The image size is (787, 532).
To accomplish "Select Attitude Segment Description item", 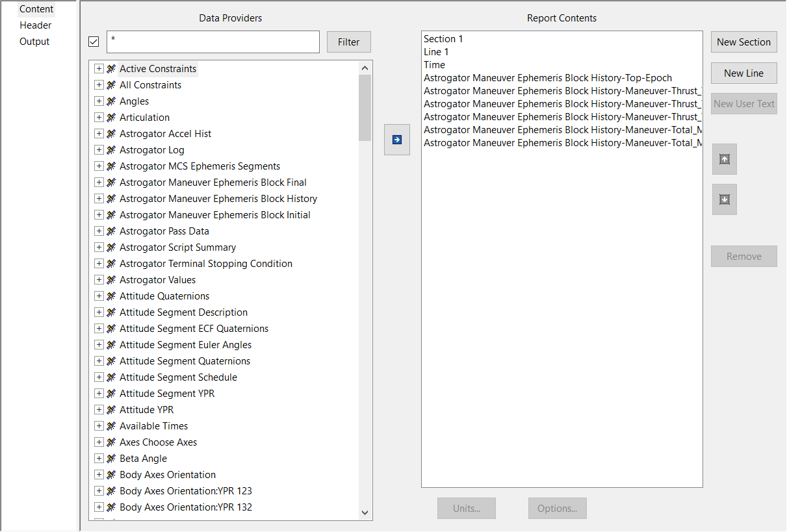I will pos(183,312).
